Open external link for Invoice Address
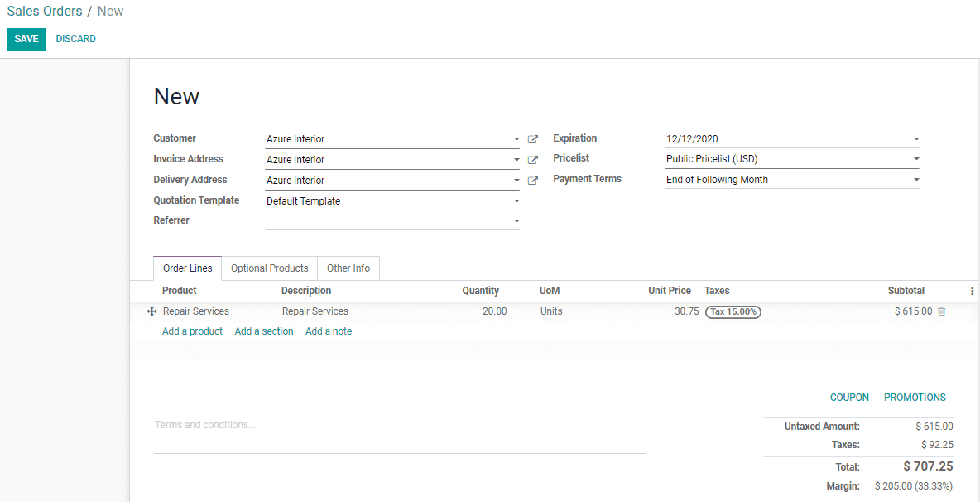 [532, 160]
